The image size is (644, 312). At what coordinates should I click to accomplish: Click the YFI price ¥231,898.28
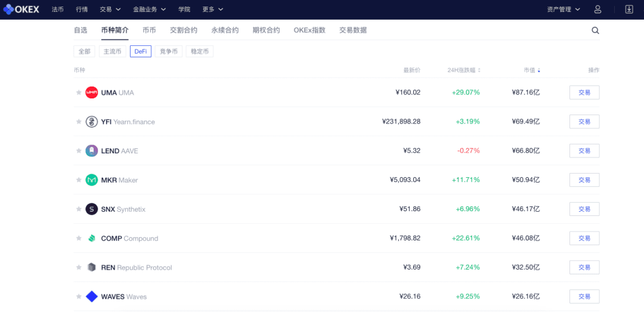click(401, 122)
